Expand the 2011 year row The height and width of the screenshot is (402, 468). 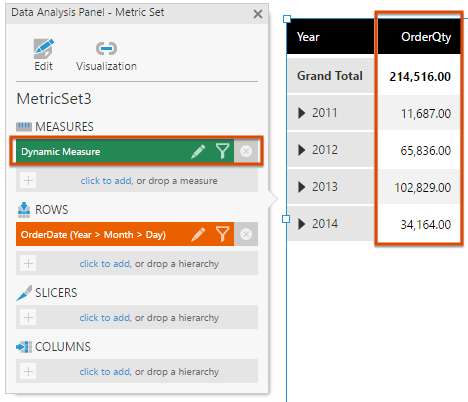pyautogui.click(x=302, y=113)
